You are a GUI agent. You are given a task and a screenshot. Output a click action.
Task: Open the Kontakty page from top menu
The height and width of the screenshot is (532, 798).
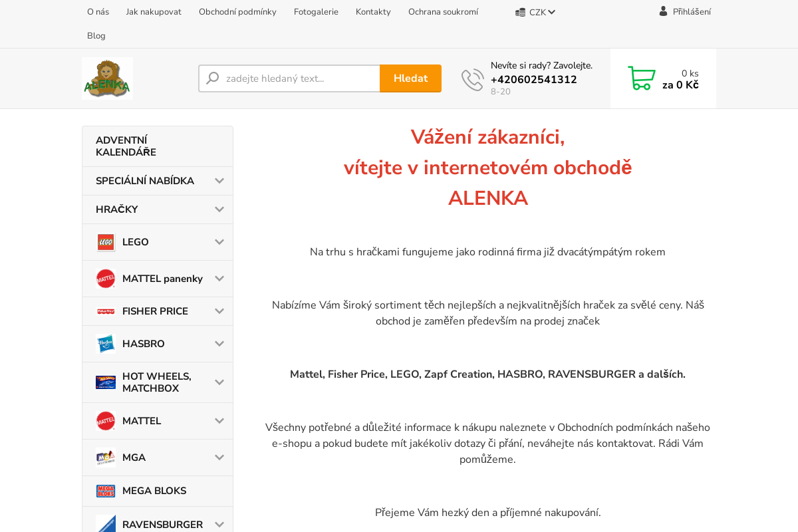(373, 11)
